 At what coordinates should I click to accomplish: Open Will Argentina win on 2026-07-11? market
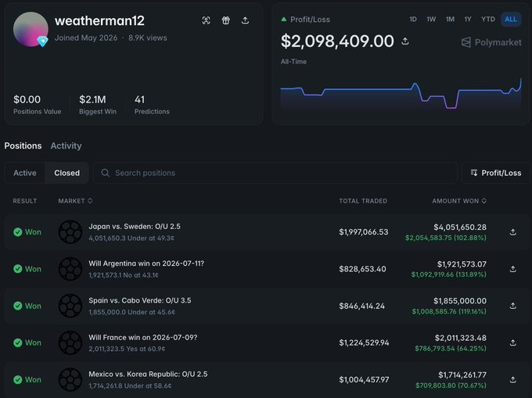[x=146, y=264]
